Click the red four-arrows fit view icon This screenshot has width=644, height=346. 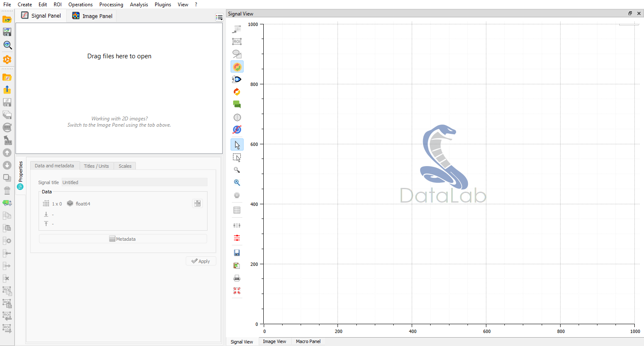click(237, 291)
